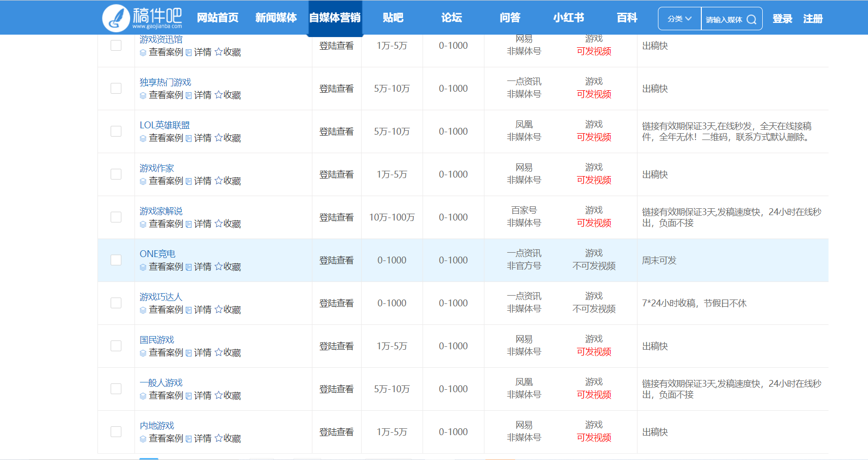
Task: Open the 独享热门游戏 media link
Action: coord(165,82)
